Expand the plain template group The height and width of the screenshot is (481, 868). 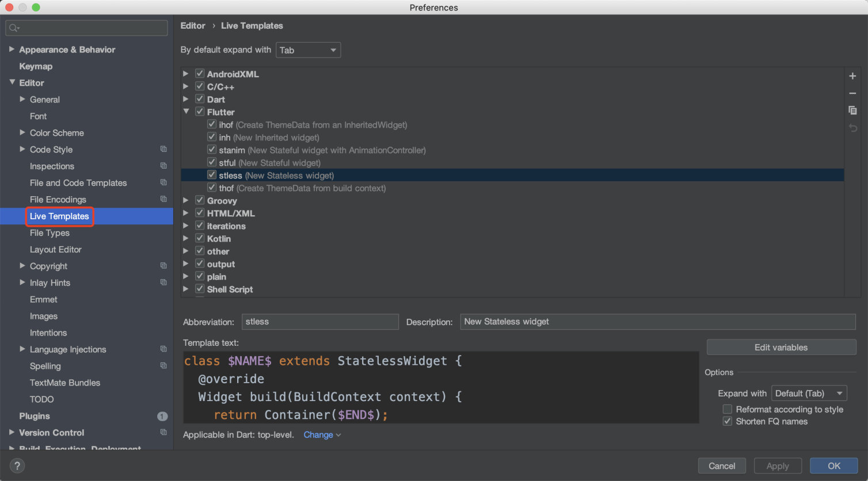click(x=186, y=276)
